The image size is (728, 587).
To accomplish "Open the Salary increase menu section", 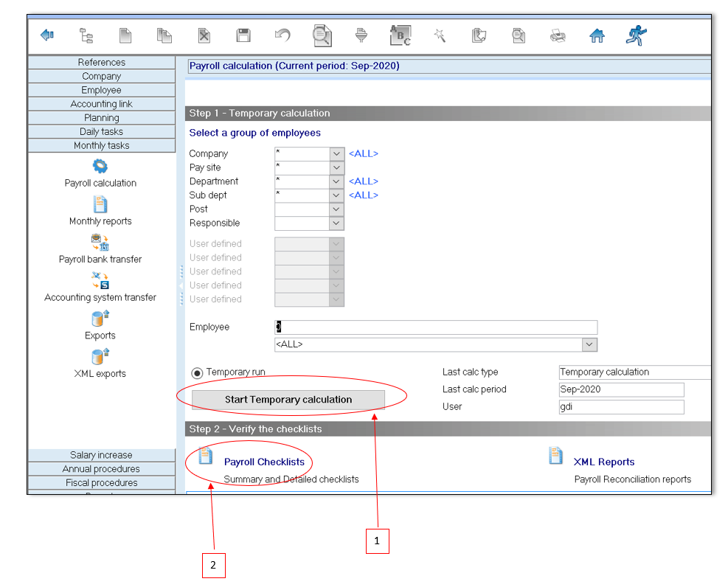I will coord(101,455).
